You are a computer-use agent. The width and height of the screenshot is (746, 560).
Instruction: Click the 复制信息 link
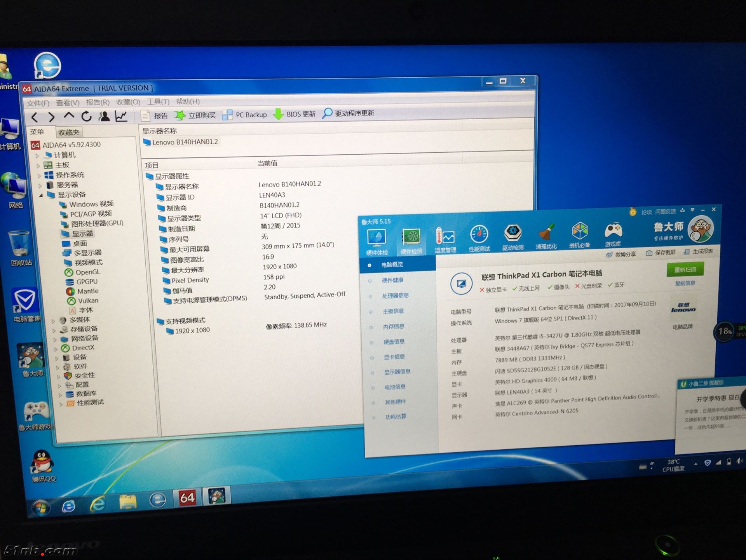point(685,283)
